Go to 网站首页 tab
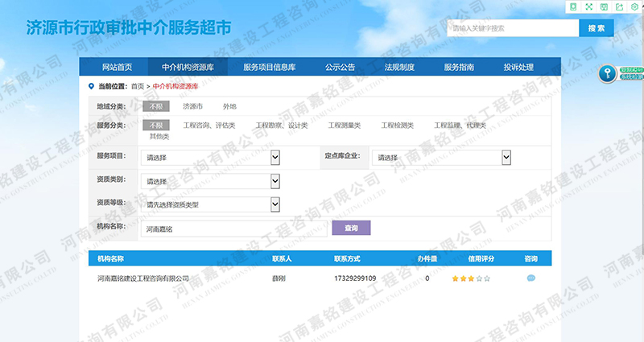This screenshot has width=644, height=342. pyautogui.click(x=117, y=67)
